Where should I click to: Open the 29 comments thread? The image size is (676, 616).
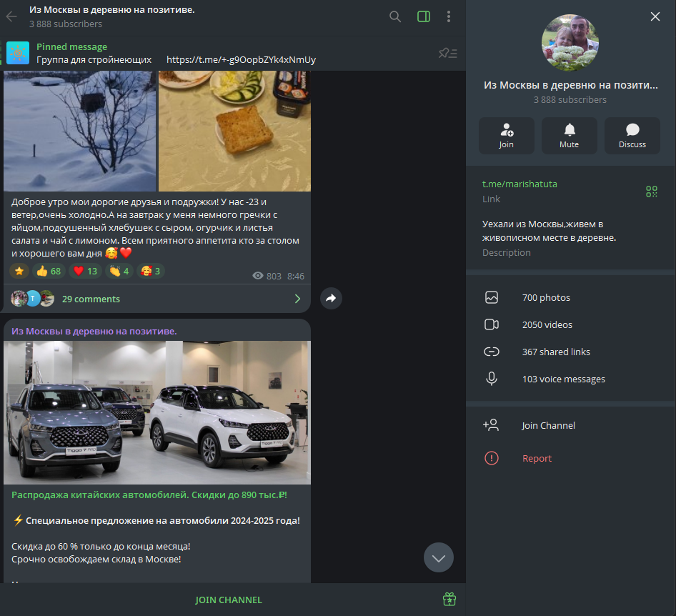pyautogui.click(x=157, y=299)
